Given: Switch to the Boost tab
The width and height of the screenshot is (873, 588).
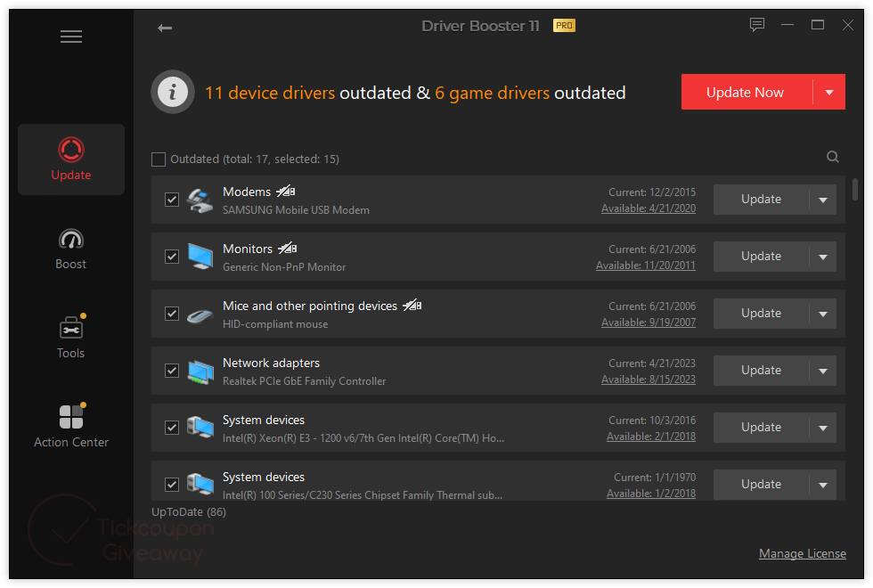Looking at the screenshot, I should (x=71, y=249).
